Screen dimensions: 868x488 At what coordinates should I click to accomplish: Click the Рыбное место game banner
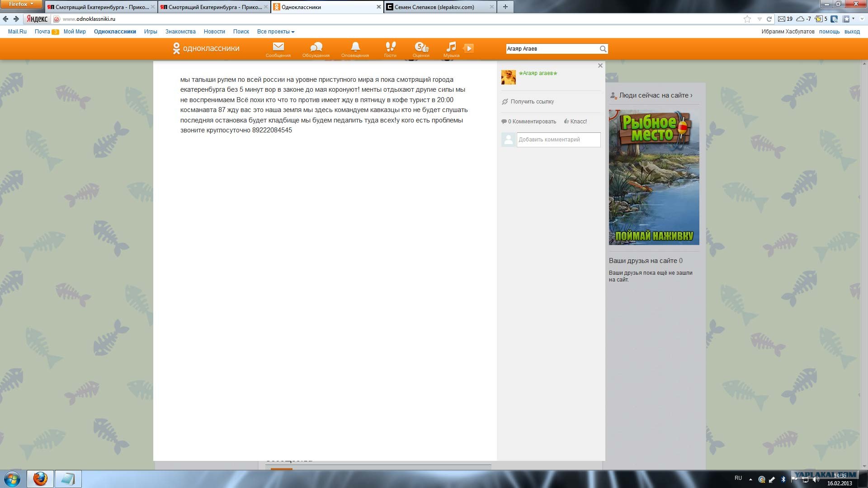(654, 177)
